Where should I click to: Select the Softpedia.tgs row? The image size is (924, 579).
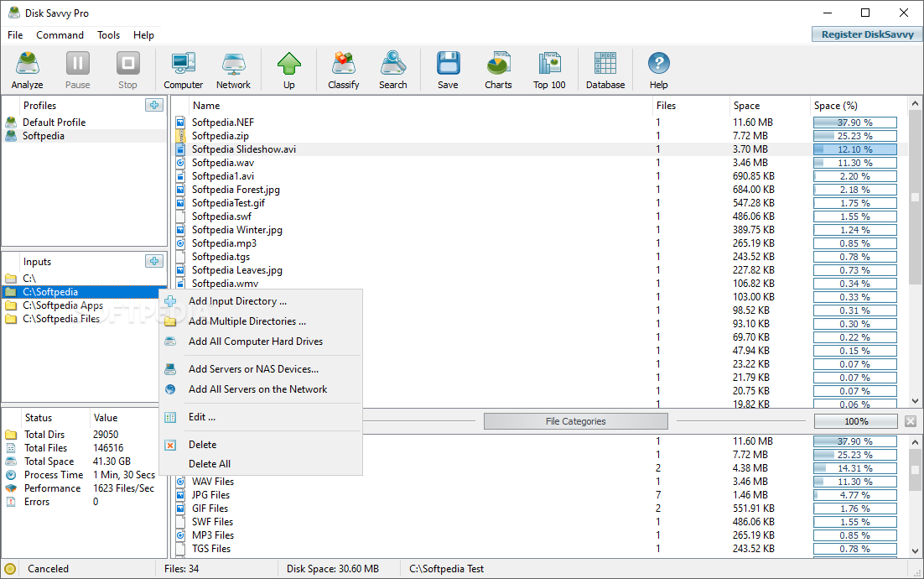(540, 257)
